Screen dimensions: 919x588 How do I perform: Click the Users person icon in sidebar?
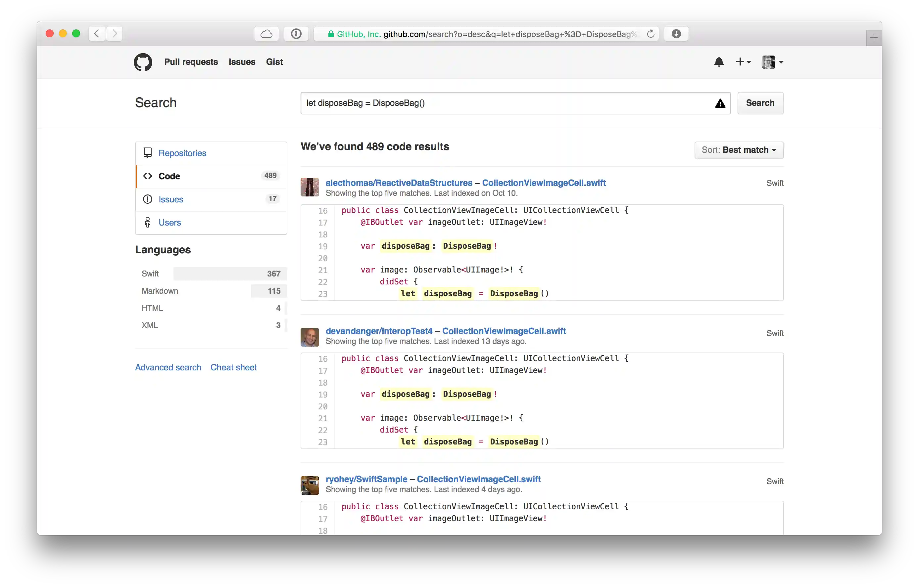148,222
